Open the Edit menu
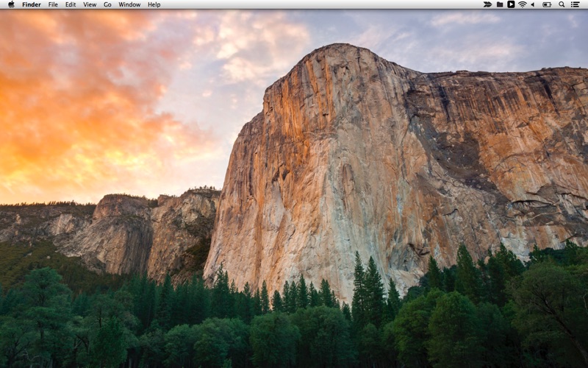 click(71, 4)
